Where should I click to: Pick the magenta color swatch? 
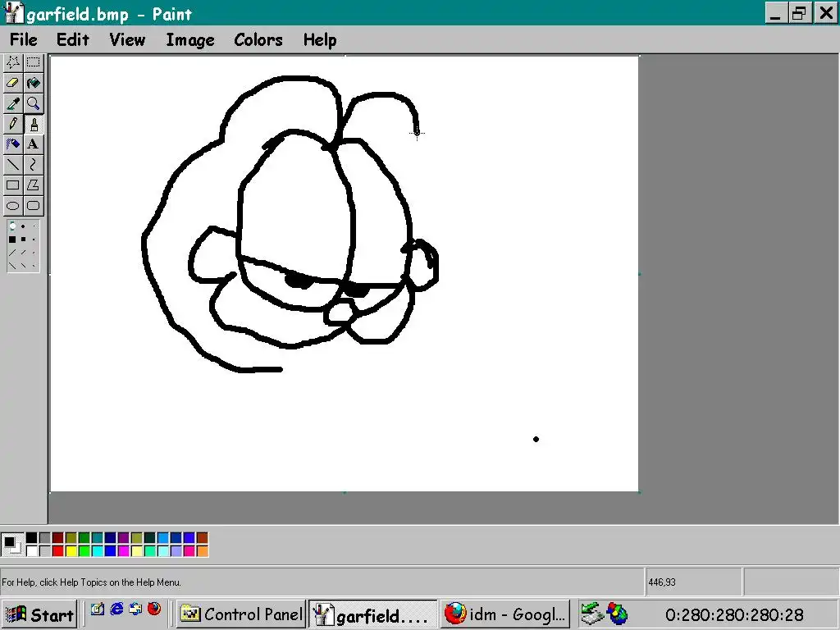[x=124, y=550]
